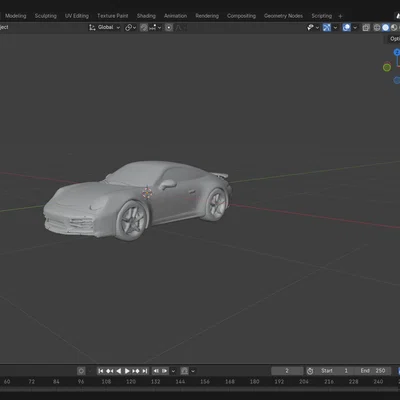Click the End frame field showing 250
The height and width of the screenshot is (400, 400).
coord(373,371)
